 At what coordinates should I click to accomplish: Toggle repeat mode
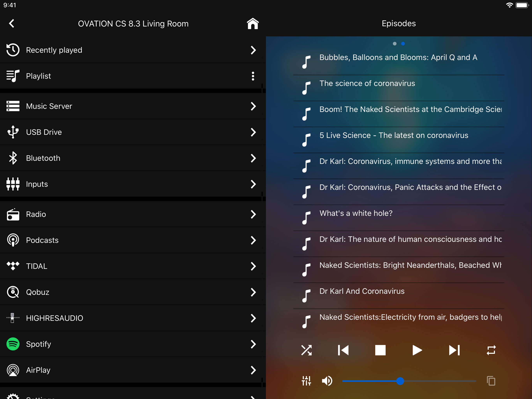[x=491, y=350]
